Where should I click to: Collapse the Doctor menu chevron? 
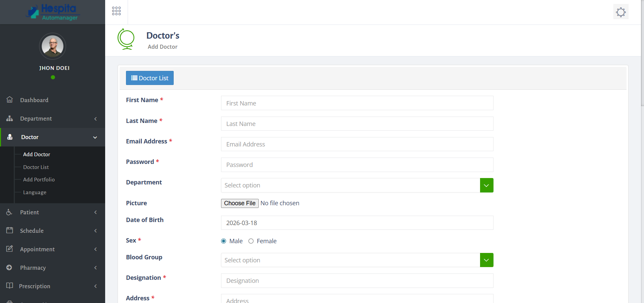pyautogui.click(x=95, y=137)
